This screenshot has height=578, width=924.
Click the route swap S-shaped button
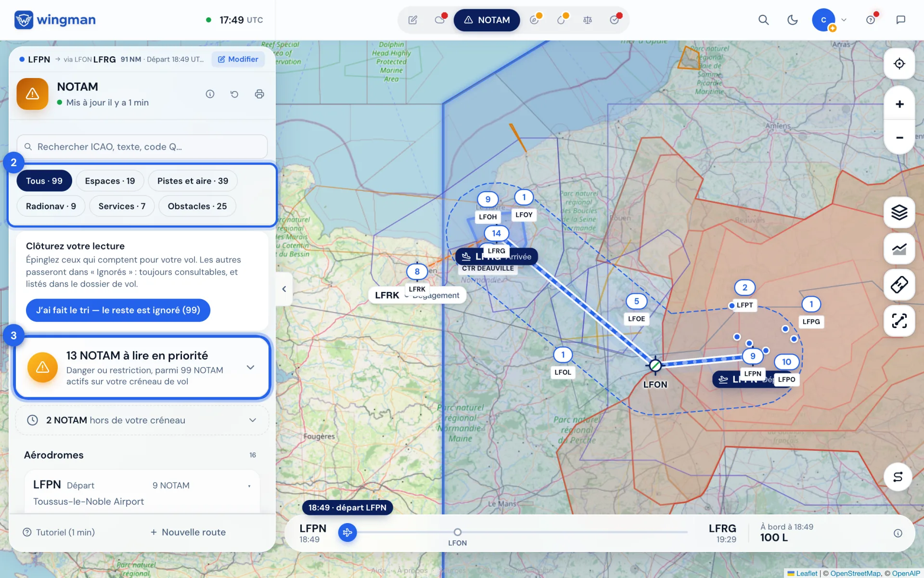coord(898,477)
